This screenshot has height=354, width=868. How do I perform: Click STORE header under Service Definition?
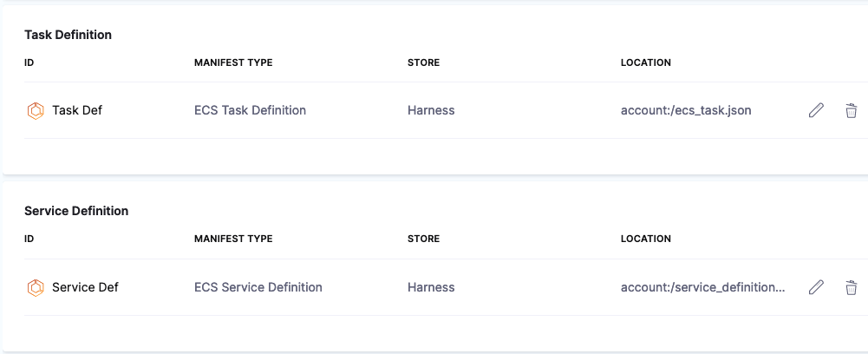423,239
